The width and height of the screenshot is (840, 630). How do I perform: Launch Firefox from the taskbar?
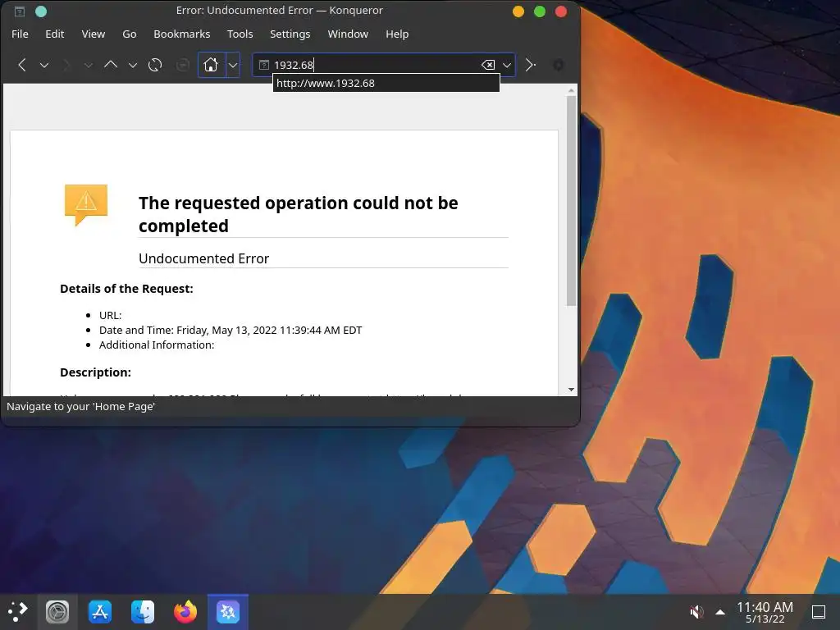[185, 611]
